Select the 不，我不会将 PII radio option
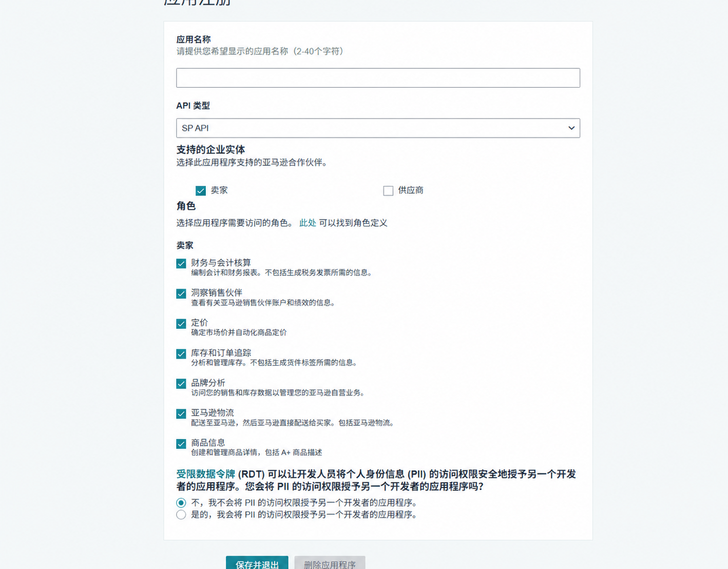The image size is (728, 569). (181, 503)
